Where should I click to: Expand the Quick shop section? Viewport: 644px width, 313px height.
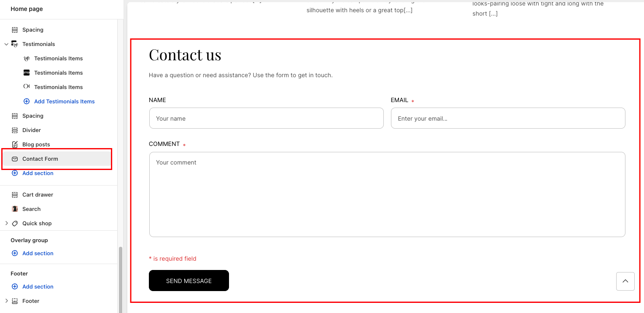coord(6,224)
